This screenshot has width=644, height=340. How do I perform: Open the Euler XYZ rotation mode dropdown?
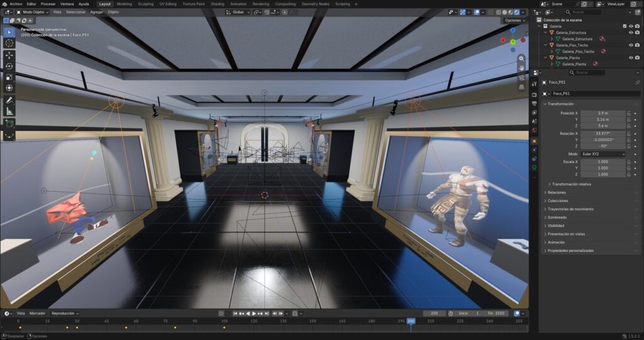click(x=603, y=154)
